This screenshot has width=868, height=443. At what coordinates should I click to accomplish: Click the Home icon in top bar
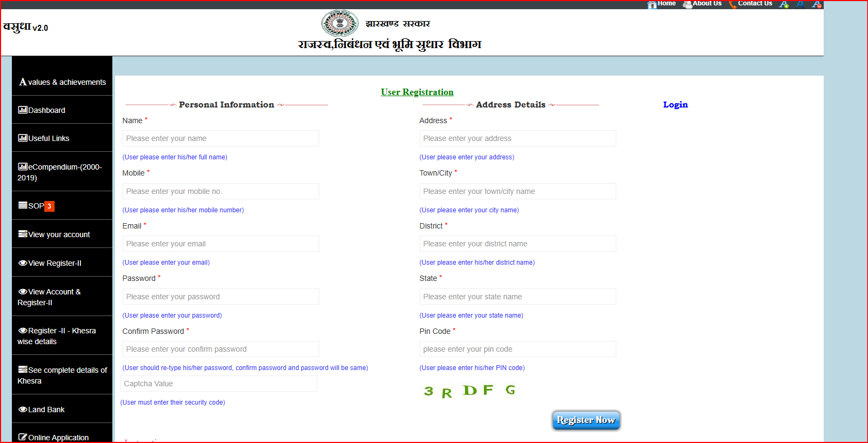coord(652,4)
